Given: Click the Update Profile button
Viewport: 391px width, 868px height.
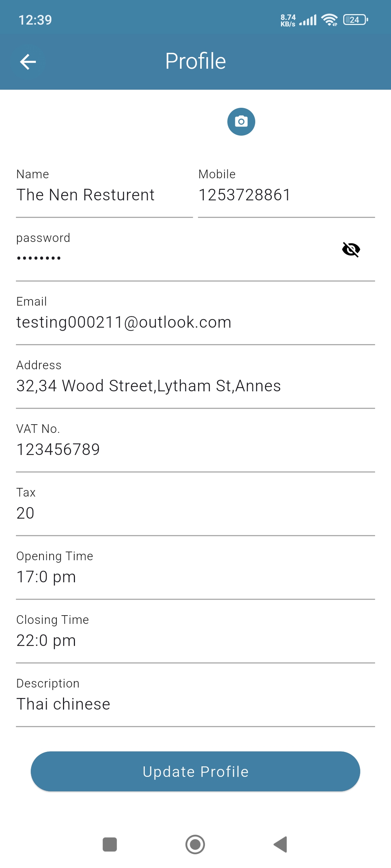Looking at the screenshot, I should [x=195, y=771].
